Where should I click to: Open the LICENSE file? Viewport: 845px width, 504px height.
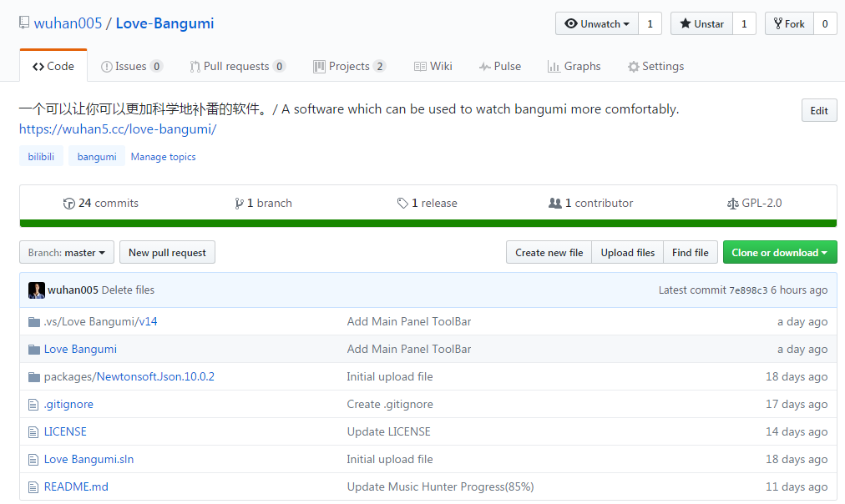65,432
